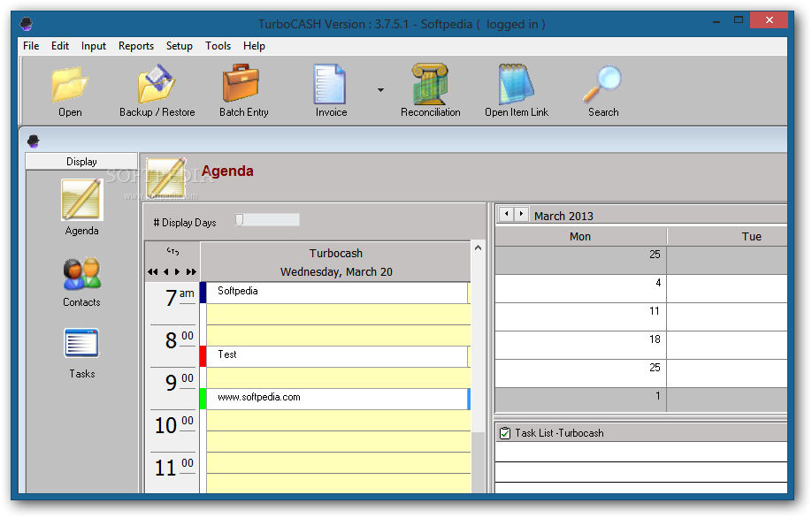Screen dimensions: 812x518
Task: Click the 7 am time label
Action: coord(180,298)
